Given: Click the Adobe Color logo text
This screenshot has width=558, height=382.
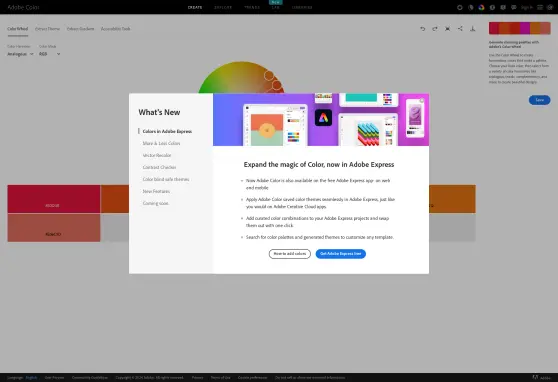Looking at the screenshot, I should point(23,7).
